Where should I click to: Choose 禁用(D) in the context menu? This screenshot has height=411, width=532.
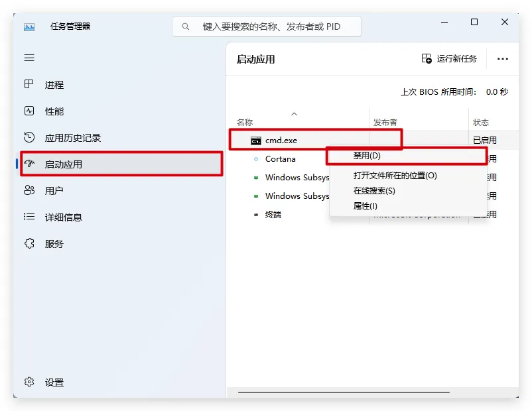pos(367,156)
